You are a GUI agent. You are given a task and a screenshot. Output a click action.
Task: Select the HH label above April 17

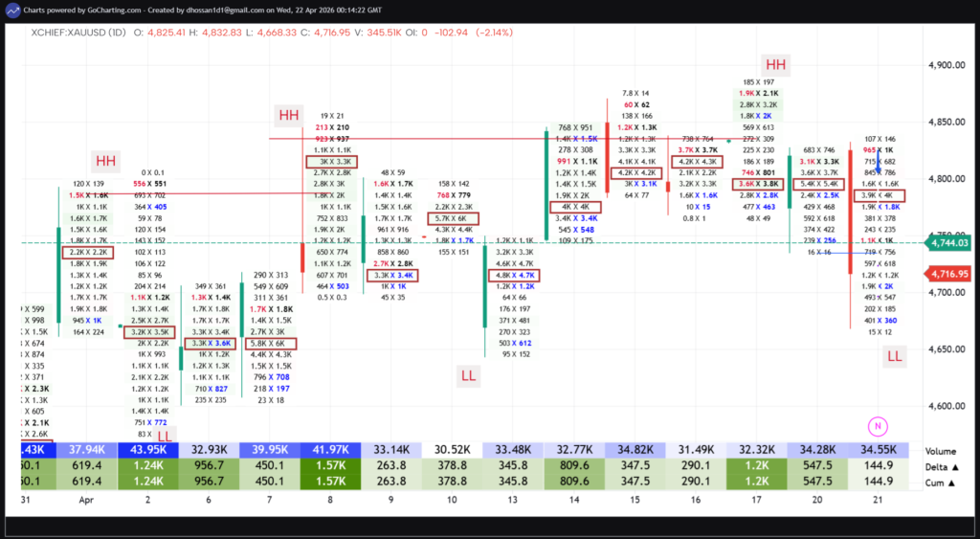pos(775,65)
